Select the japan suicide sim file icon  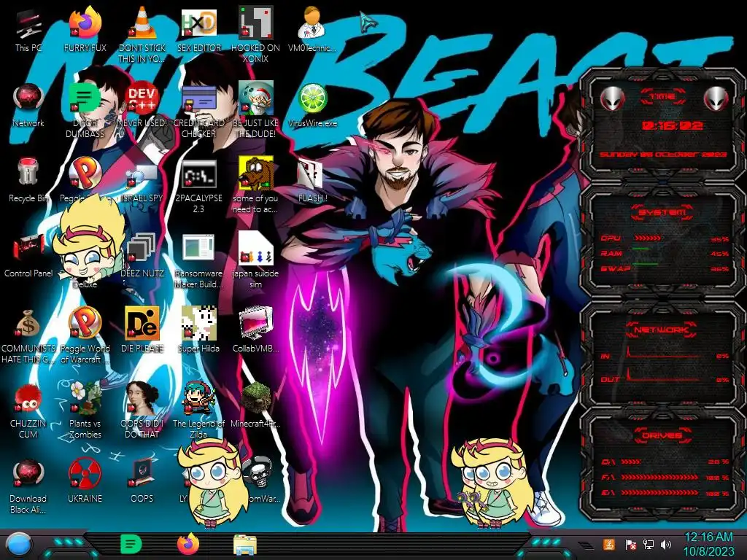tap(255, 260)
